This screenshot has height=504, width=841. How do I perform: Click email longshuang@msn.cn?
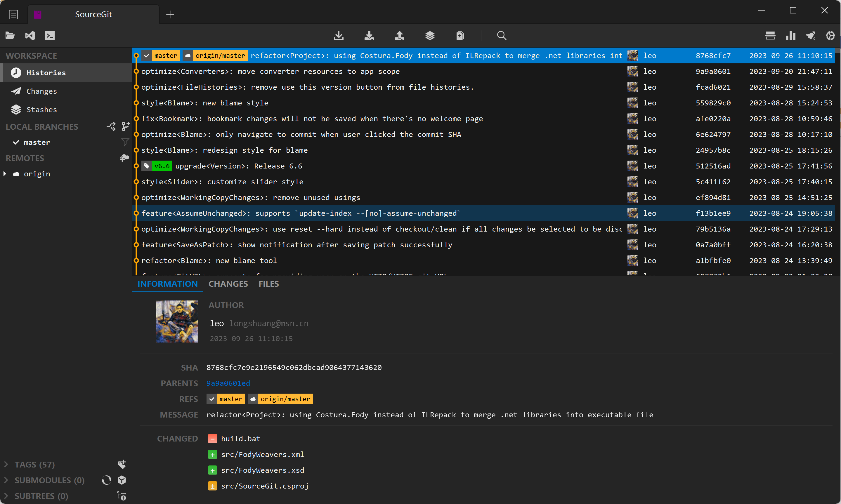click(269, 323)
